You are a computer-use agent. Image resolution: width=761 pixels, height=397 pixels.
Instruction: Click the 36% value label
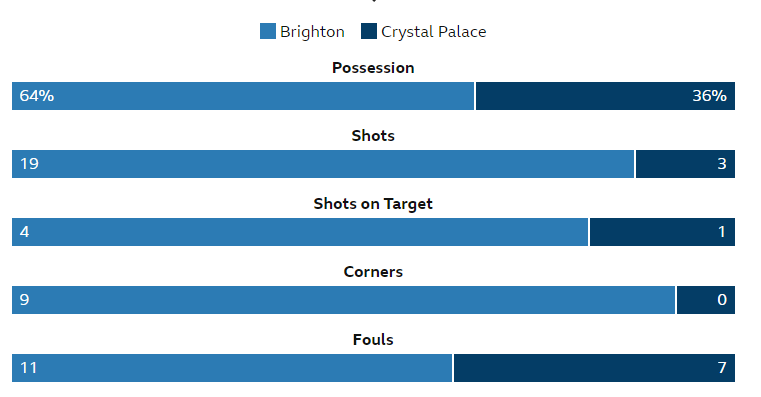click(709, 96)
